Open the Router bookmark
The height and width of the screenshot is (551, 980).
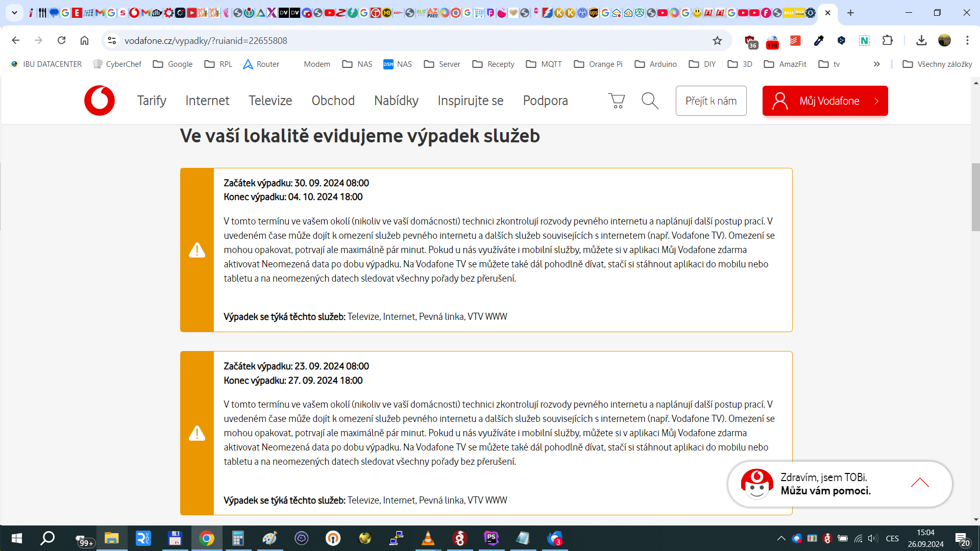(x=261, y=64)
